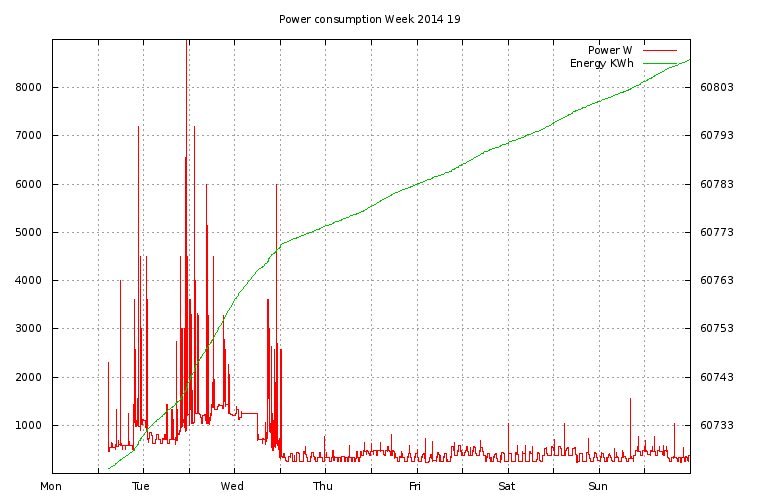Viewport: 768px width, 500px height.
Task: Click the right axis value 60753
Action: pyautogui.click(x=717, y=328)
